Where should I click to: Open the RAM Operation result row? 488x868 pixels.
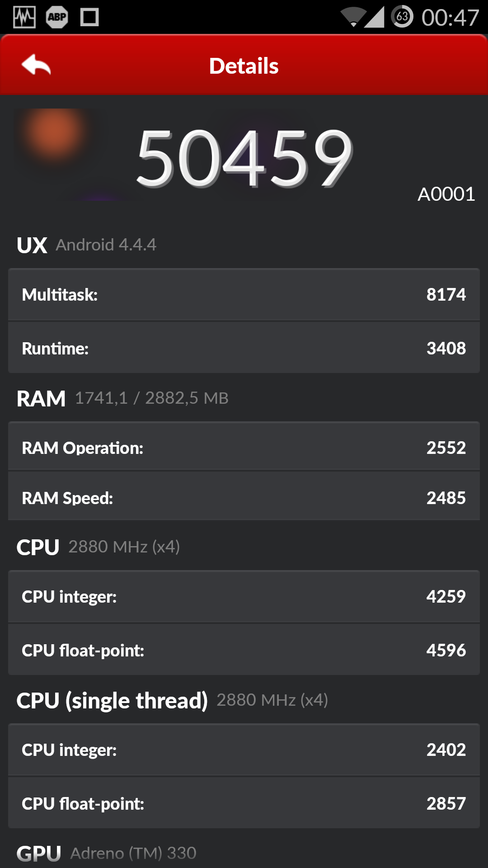(x=244, y=447)
